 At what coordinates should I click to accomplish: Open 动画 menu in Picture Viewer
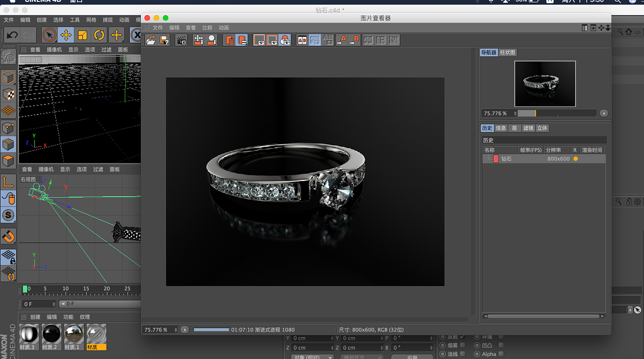tap(224, 28)
